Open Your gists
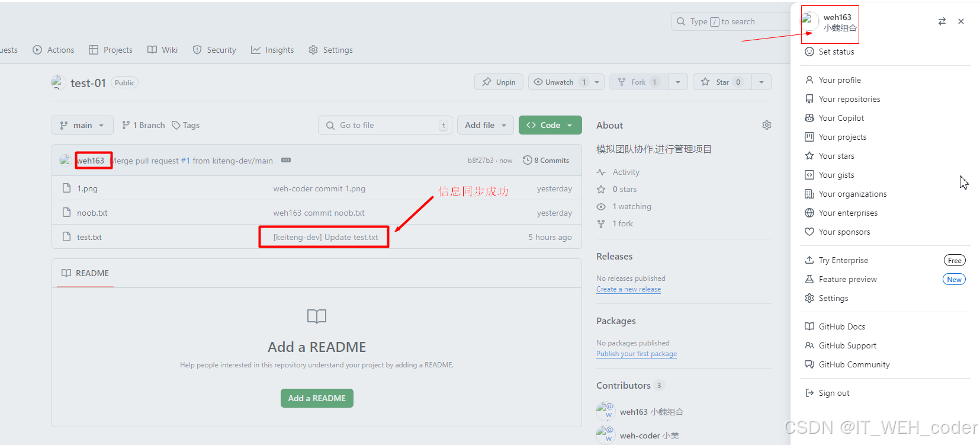The height and width of the screenshot is (445, 980). [885, 175]
